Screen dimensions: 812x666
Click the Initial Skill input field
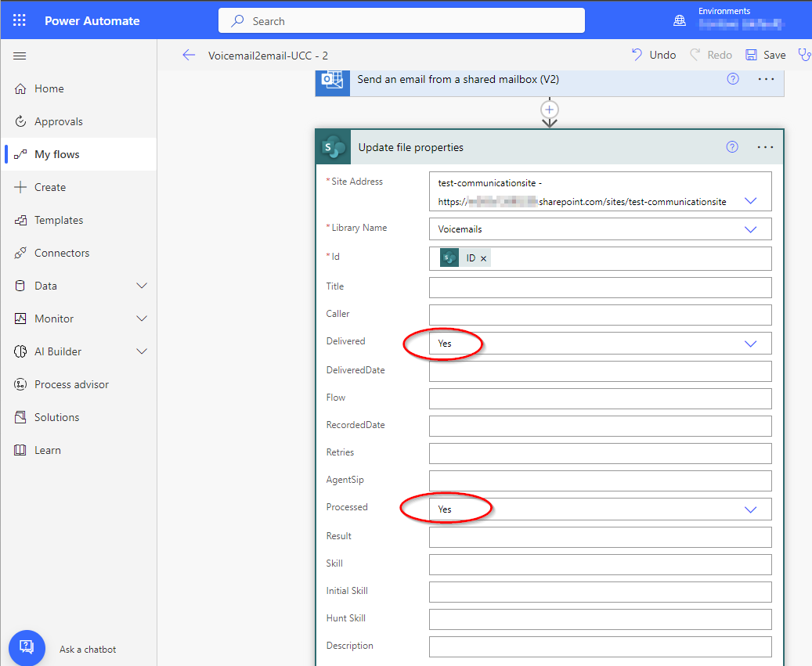pyautogui.click(x=601, y=592)
